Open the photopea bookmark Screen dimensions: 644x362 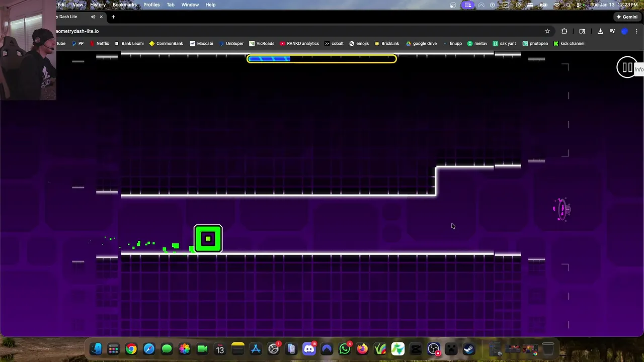535,44
